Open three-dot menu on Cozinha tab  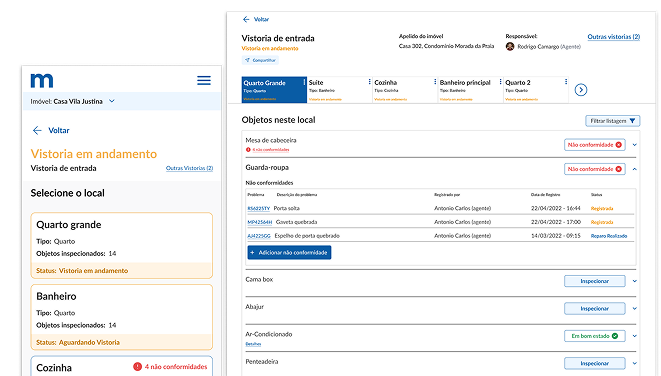click(435, 82)
